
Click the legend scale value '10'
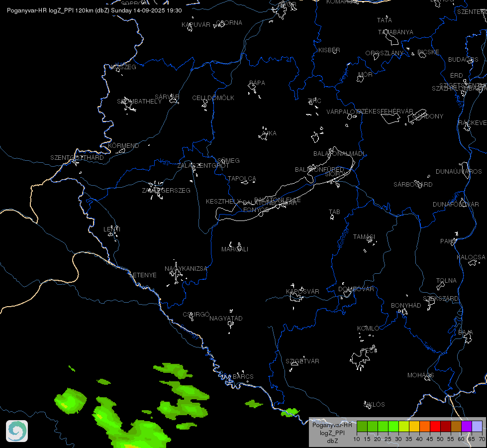click(x=357, y=440)
